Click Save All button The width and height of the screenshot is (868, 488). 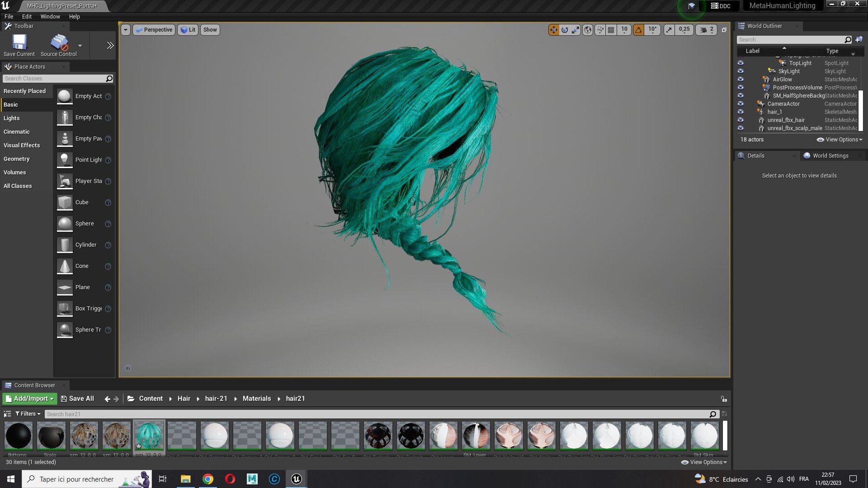click(x=77, y=399)
